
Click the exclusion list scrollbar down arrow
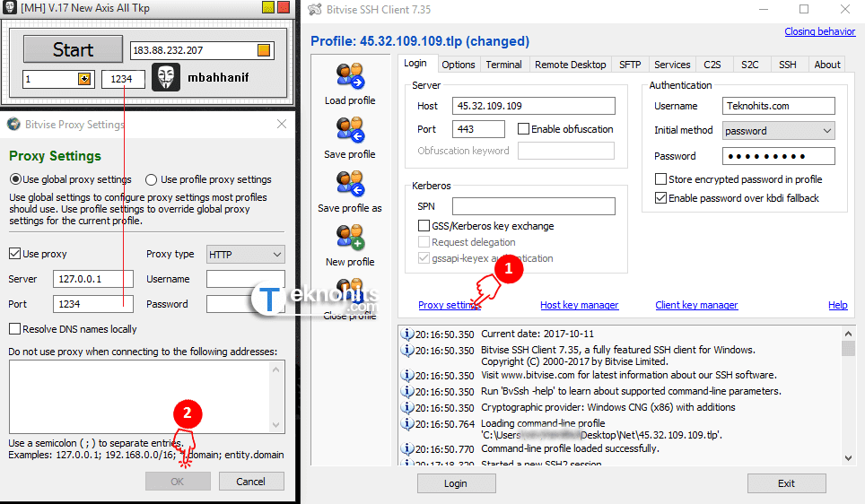pyautogui.click(x=276, y=425)
